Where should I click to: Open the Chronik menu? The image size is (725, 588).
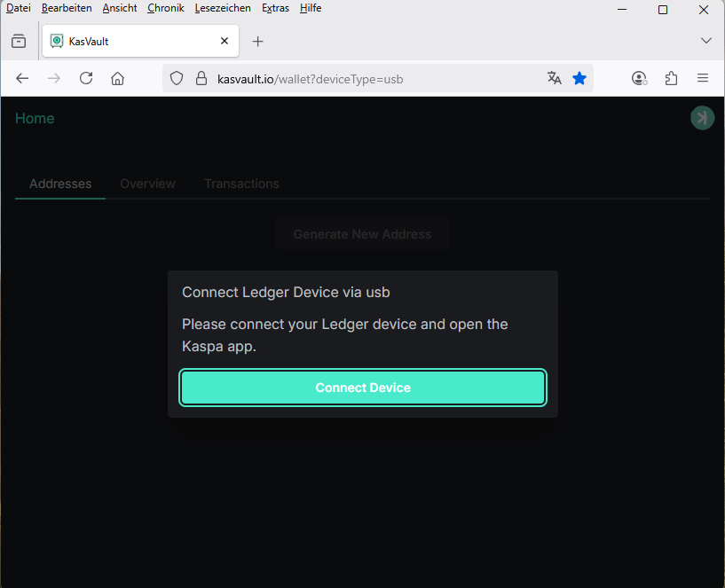(166, 8)
